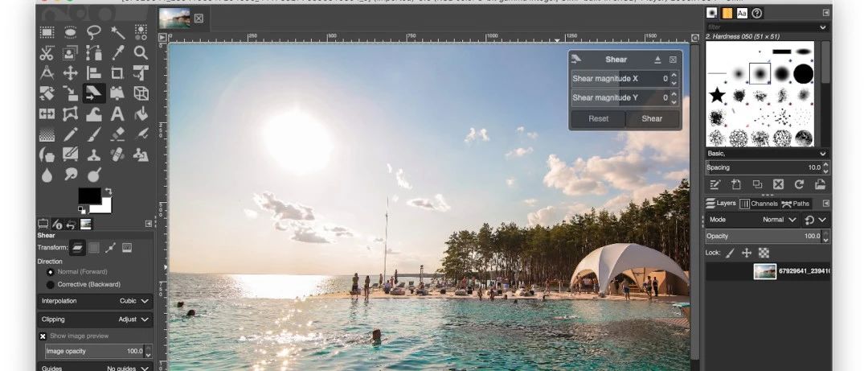The width and height of the screenshot is (868, 371).
Task: Select the Rectangle Select tool
Action: click(x=47, y=32)
